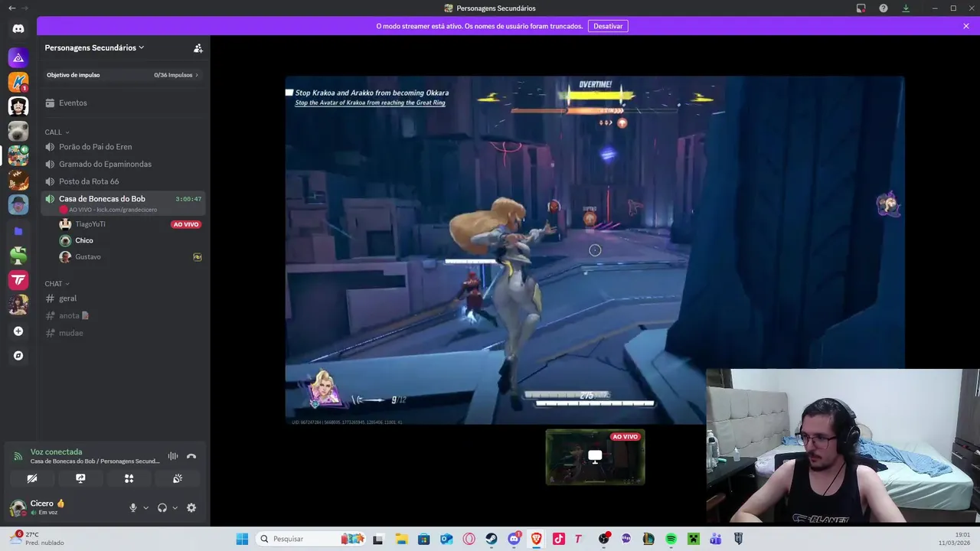The width and height of the screenshot is (980, 551).
Task: Expand the Objetivo de impulso boost arrow
Action: (x=197, y=75)
